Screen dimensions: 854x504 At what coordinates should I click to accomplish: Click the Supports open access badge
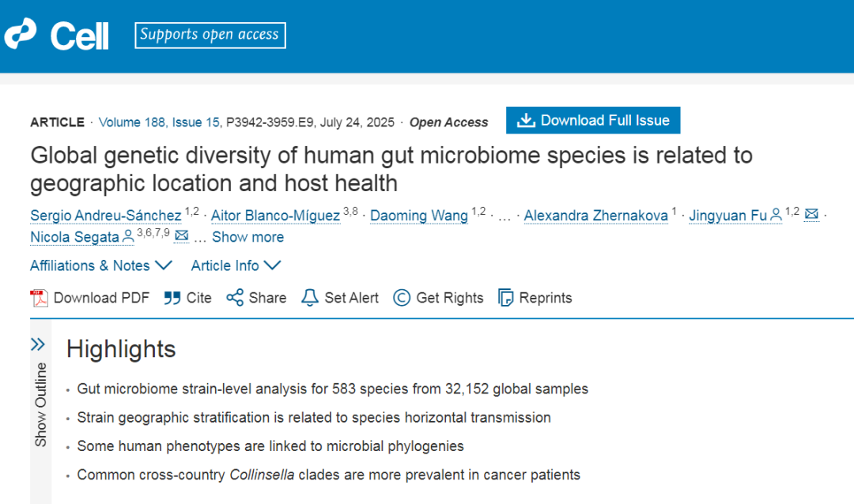(x=210, y=35)
